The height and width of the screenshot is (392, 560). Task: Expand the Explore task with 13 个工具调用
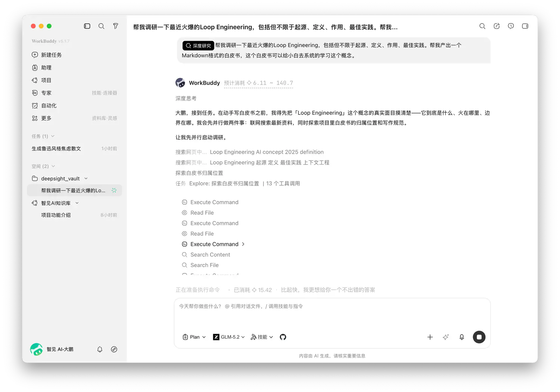(238, 184)
